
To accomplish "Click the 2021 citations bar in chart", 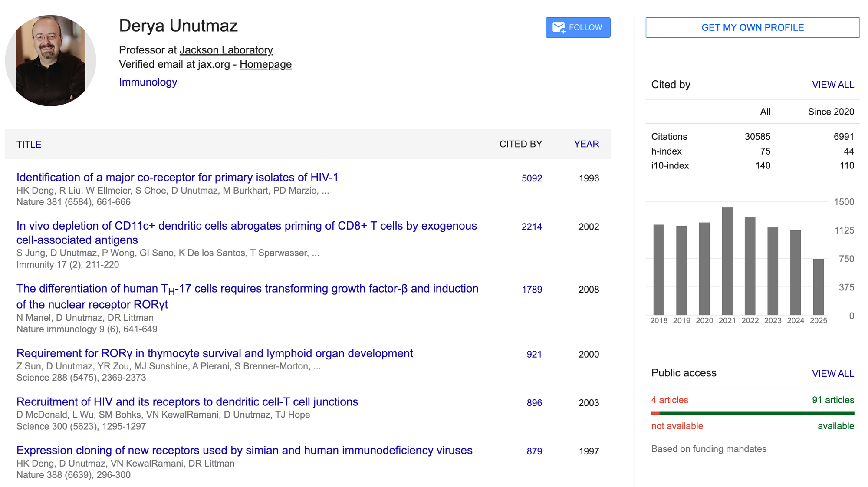I will point(727,261).
